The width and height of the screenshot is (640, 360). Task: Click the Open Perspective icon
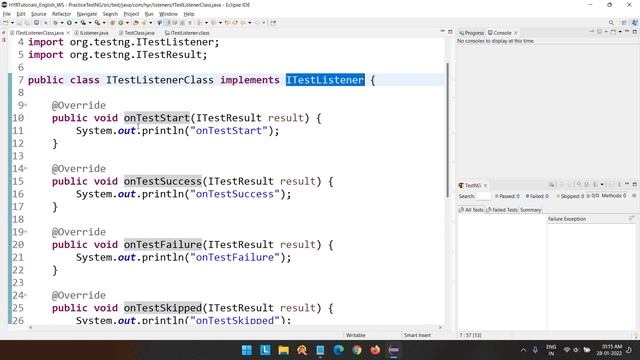tap(624, 22)
